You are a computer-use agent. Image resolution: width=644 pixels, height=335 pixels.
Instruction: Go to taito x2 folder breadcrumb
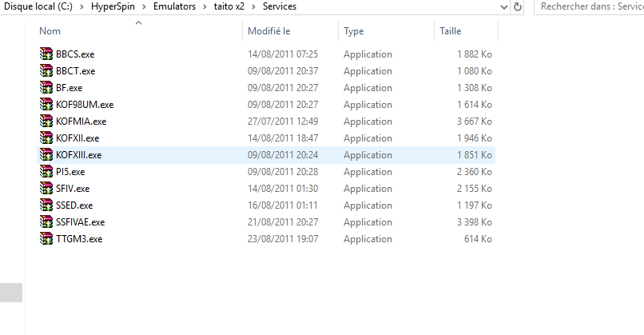(x=229, y=6)
